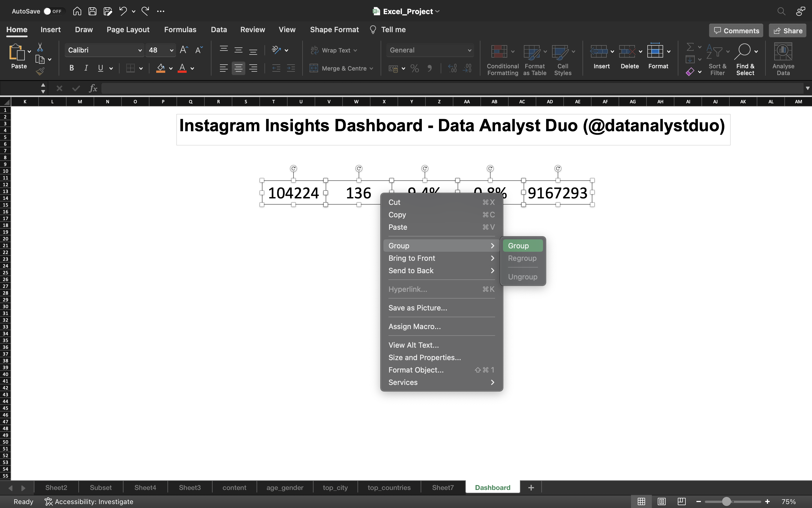Click the Tell me search box

pos(388,30)
